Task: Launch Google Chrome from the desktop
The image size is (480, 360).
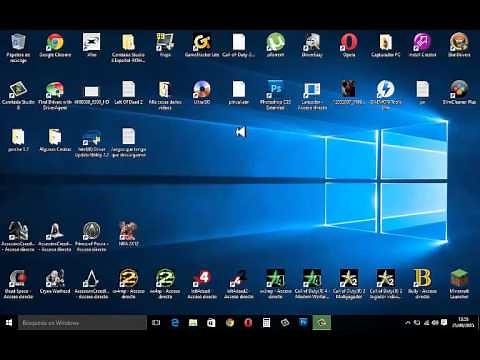Action: (55, 42)
